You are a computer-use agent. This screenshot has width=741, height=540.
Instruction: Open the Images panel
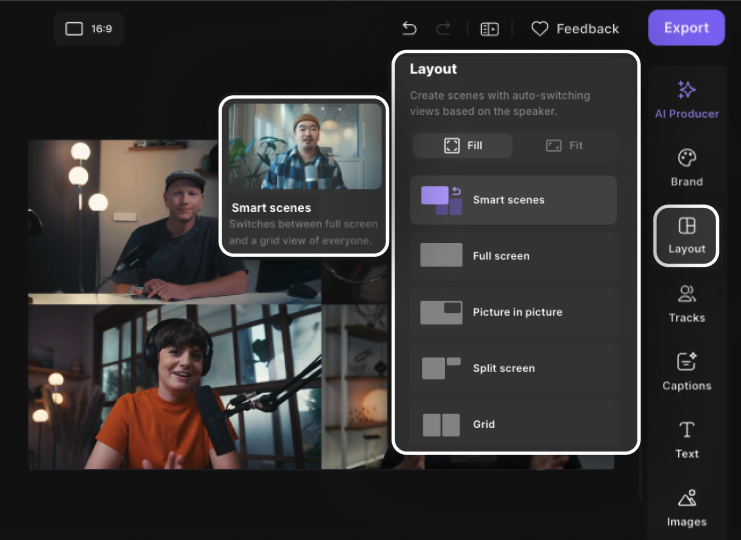[686, 507]
